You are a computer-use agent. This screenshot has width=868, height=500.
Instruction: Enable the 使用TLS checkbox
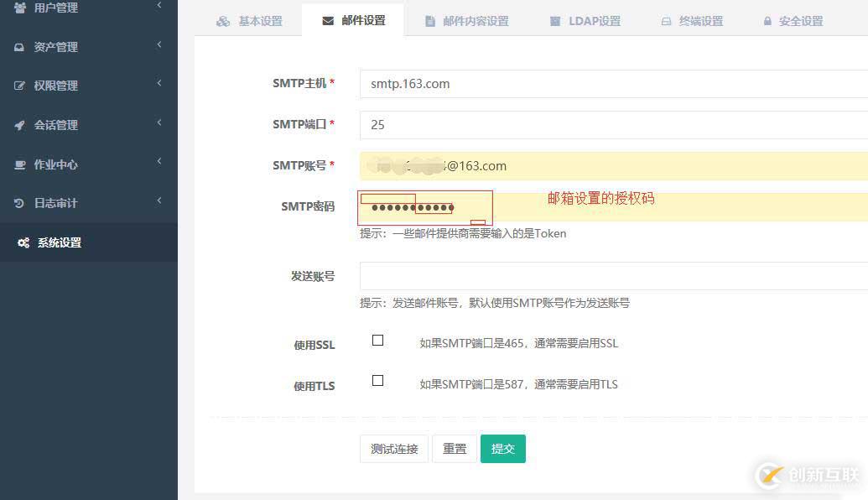coord(377,380)
